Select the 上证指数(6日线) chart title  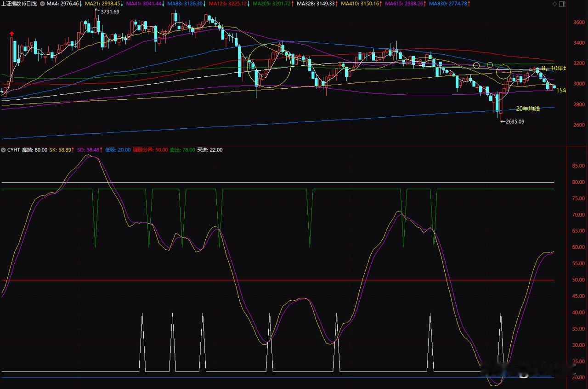pos(20,4)
